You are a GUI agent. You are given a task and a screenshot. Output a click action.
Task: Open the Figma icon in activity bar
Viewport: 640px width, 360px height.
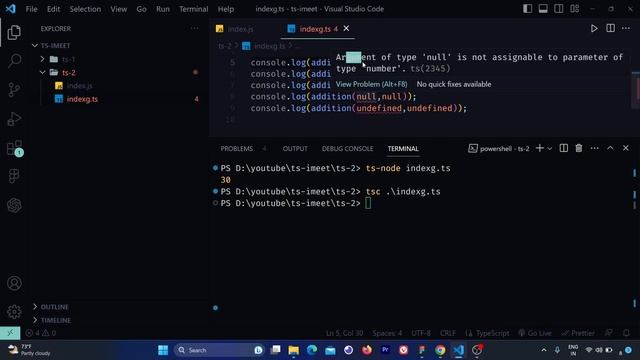[x=14, y=176]
